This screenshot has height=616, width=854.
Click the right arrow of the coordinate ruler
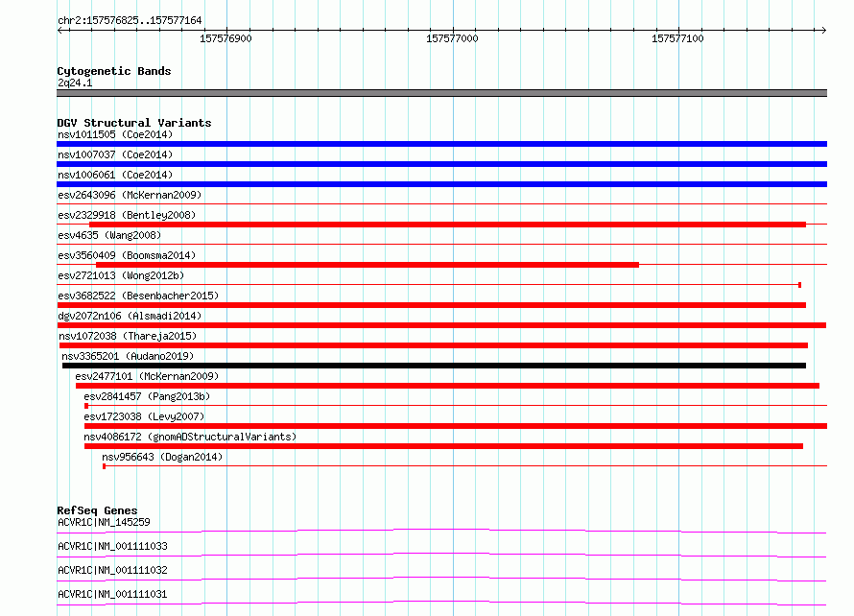pyautogui.click(x=823, y=31)
